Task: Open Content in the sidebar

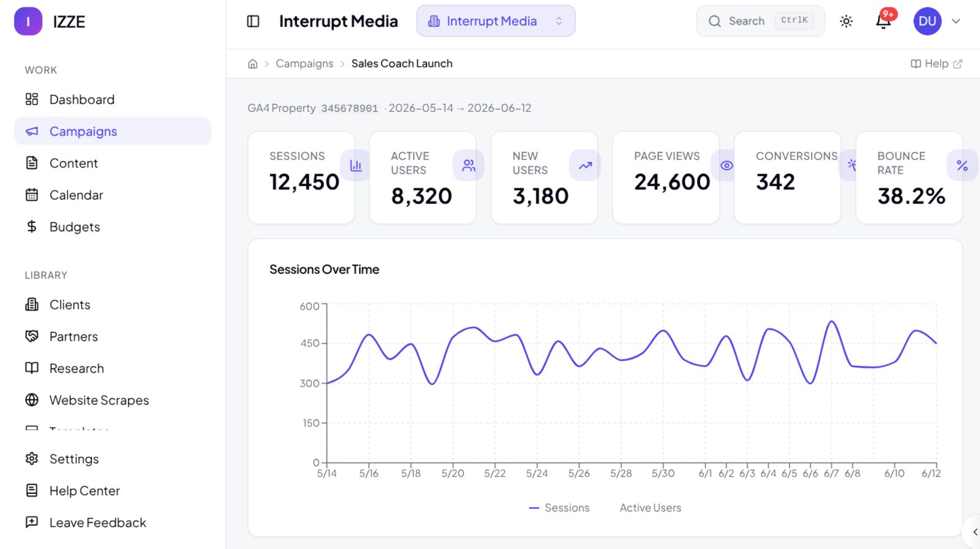Action: [x=113, y=163]
